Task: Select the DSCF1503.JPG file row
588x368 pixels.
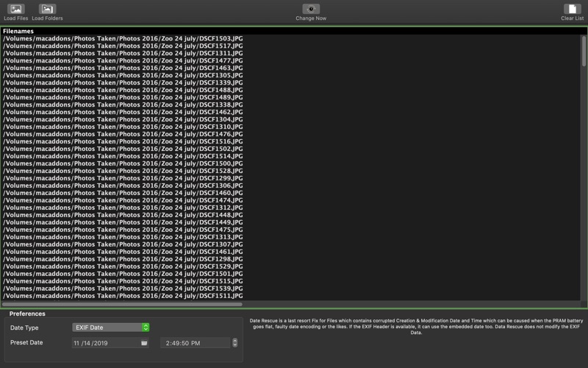Action: pos(291,39)
